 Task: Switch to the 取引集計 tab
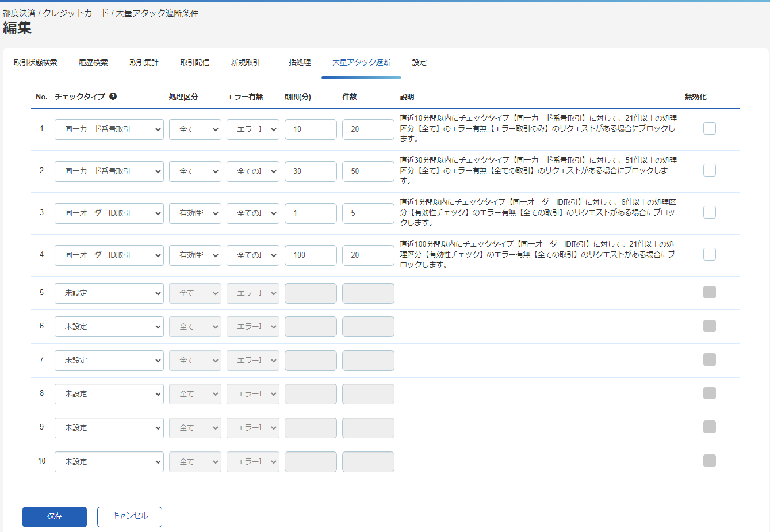[x=144, y=63]
